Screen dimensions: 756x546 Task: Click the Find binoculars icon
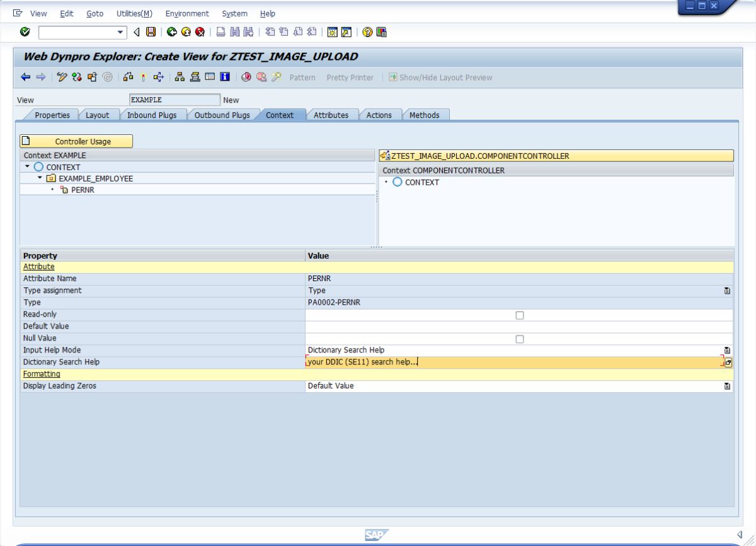click(x=234, y=32)
